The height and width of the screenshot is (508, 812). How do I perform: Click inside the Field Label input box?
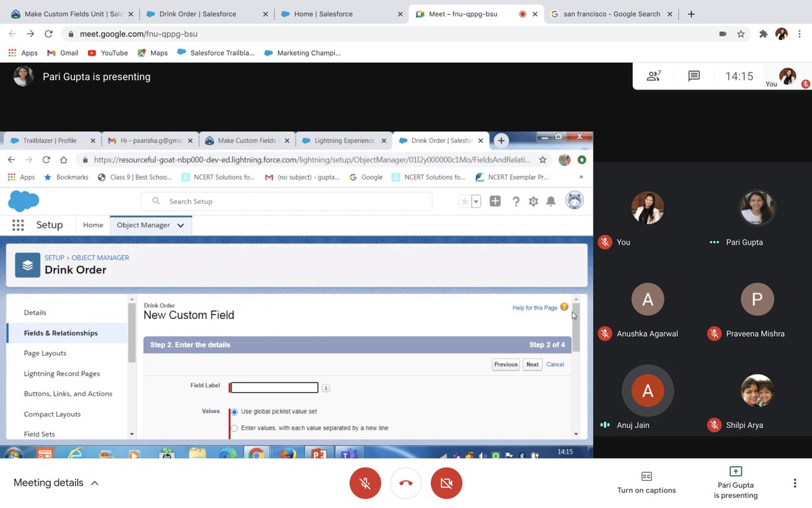pos(273,387)
